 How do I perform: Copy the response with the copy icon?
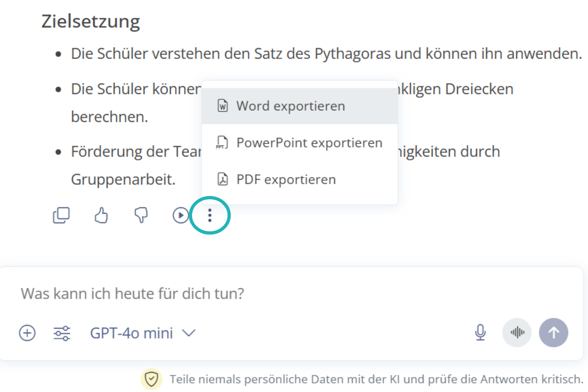pyautogui.click(x=61, y=216)
